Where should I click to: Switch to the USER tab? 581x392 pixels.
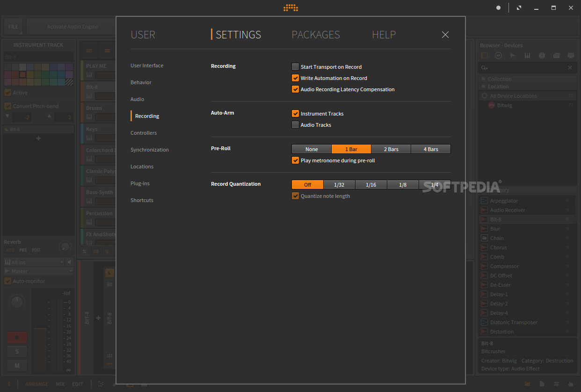click(143, 35)
